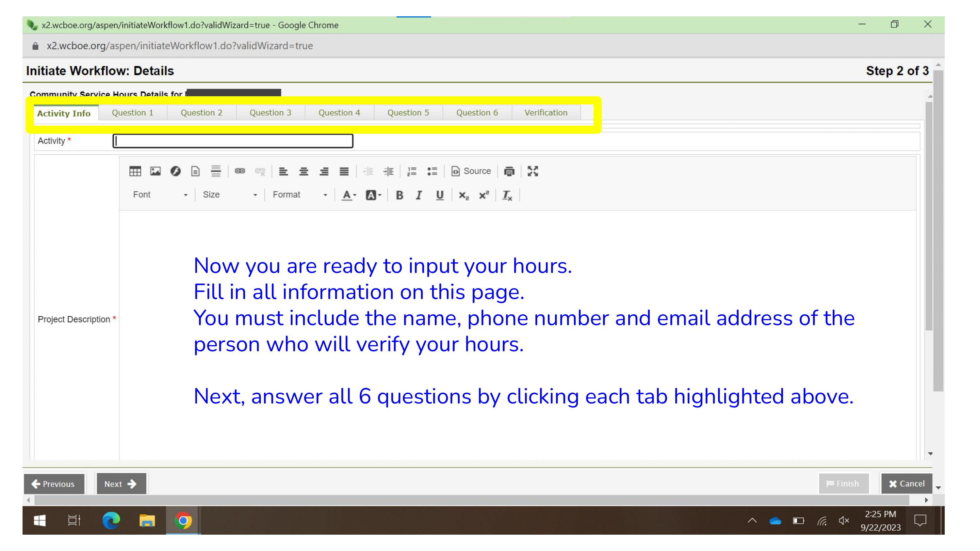Open the Verification tab
Image resolution: width=980 pixels, height=551 pixels.
click(546, 113)
